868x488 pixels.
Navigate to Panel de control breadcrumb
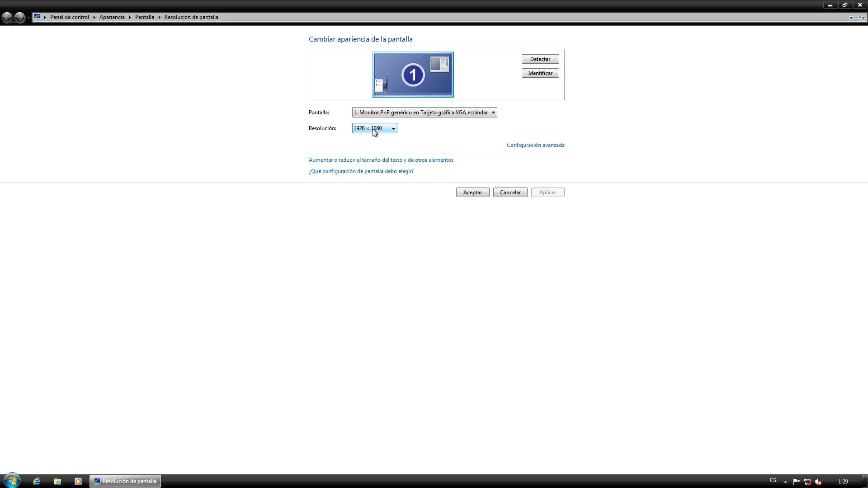pos(70,17)
